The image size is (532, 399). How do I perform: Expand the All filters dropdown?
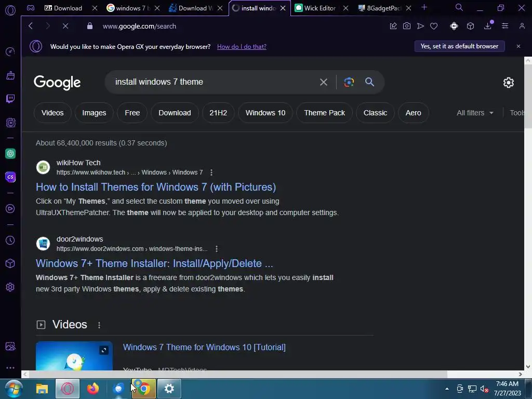pos(475,113)
